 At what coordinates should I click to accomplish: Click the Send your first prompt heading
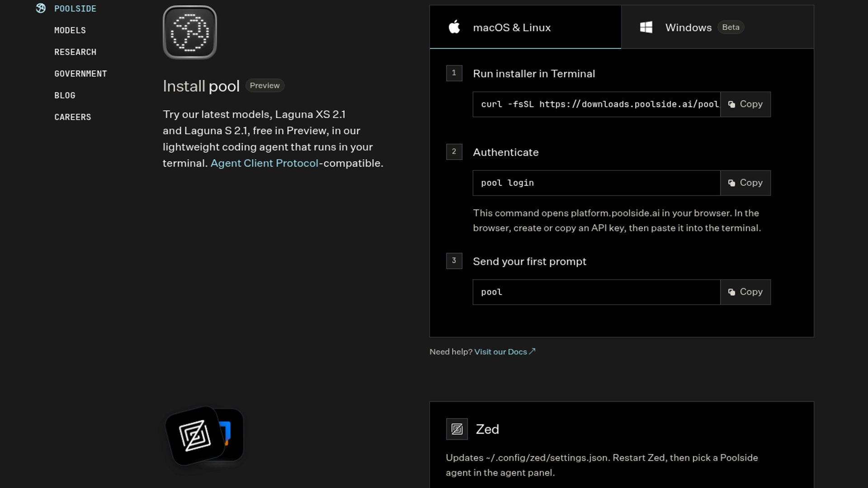[529, 261]
